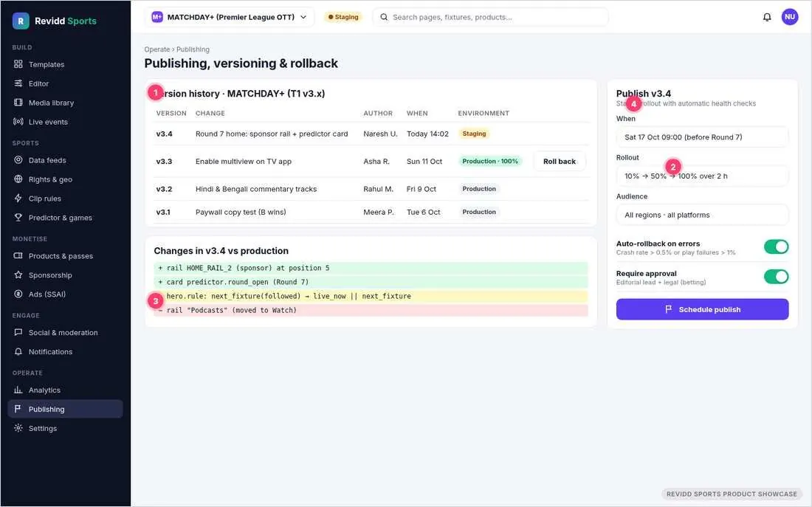Click the Templates grid icon in sidebar
This screenshot has height=507, width=812.
(x=18, y=64)
